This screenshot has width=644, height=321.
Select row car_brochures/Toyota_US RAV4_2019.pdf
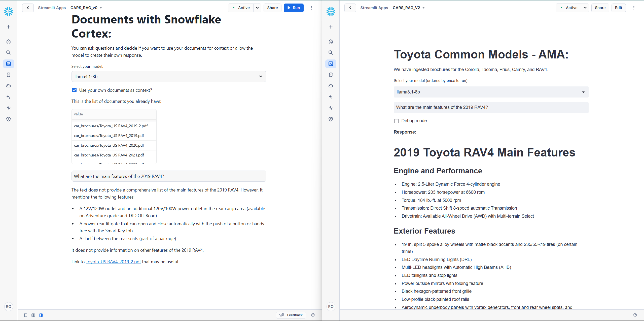[x=114, y=136]
